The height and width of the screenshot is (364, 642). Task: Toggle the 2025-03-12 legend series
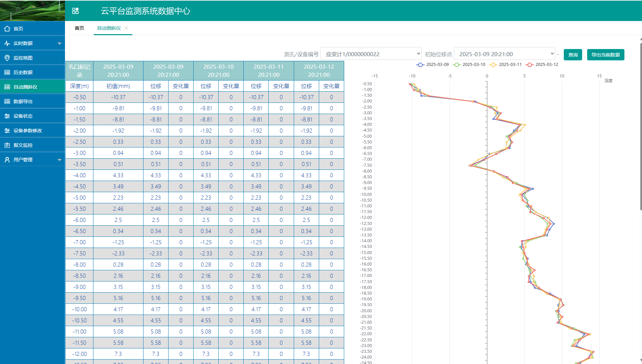[542, 65]
